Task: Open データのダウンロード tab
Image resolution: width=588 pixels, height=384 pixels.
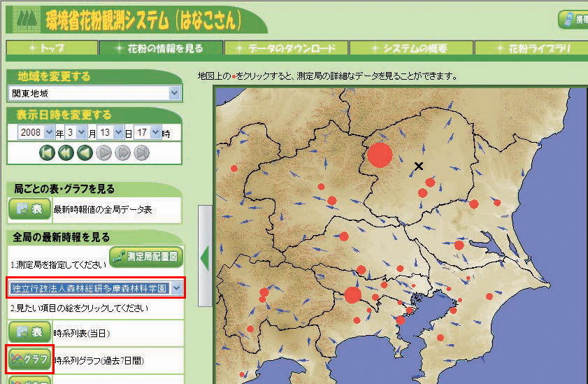Action: 286,48
